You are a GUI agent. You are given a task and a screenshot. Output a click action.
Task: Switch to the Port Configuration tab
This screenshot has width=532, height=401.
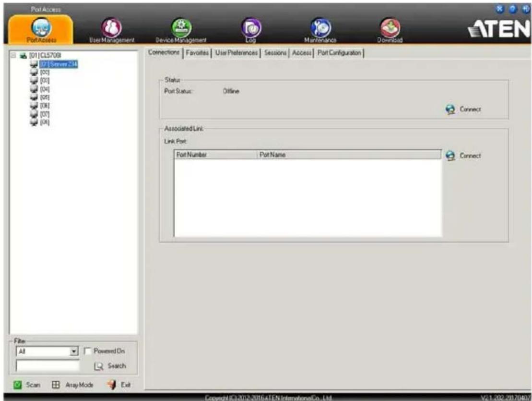click(339, 53)
